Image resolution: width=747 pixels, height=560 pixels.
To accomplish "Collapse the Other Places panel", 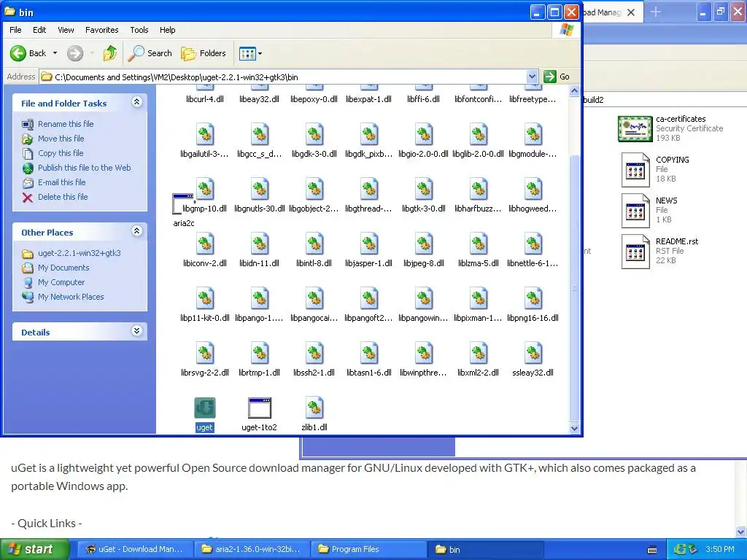I will [x=136, y=231].
